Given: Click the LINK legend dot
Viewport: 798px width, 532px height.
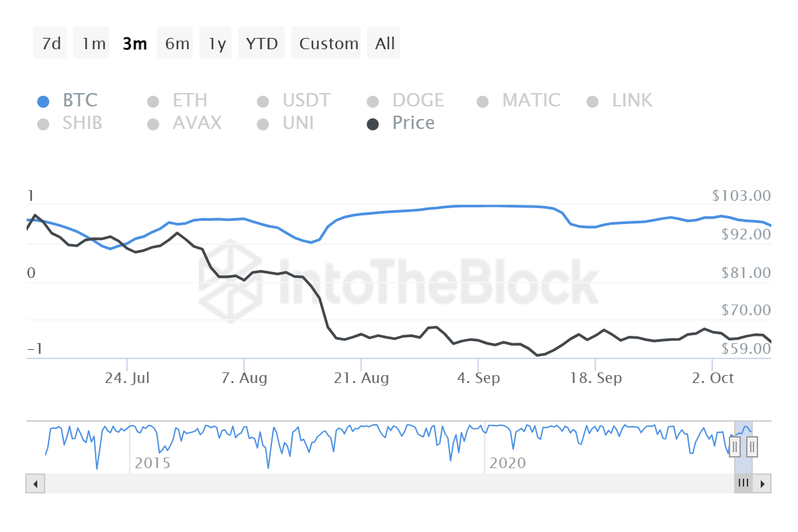Looking at the screenshot, I should click(x=592, y=100).
